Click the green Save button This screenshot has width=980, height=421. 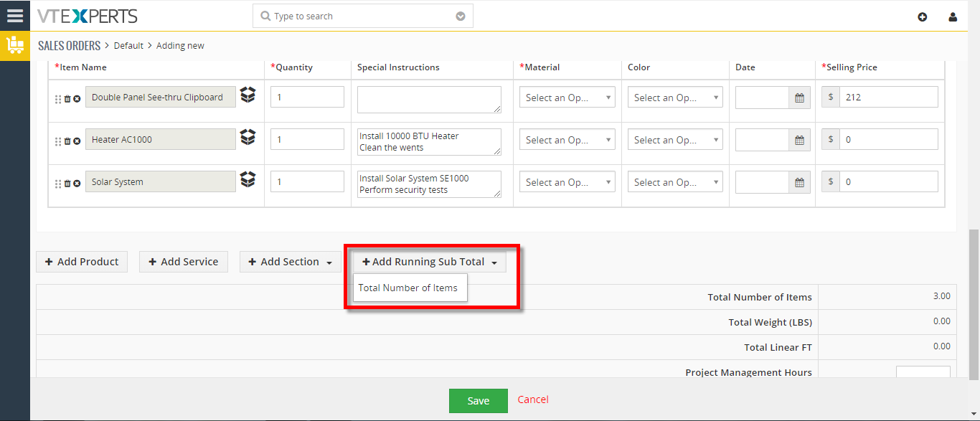tap(479, 401)
